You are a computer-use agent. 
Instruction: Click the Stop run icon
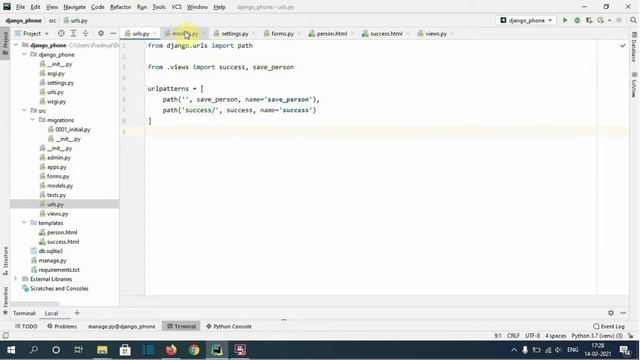point(619,20)
